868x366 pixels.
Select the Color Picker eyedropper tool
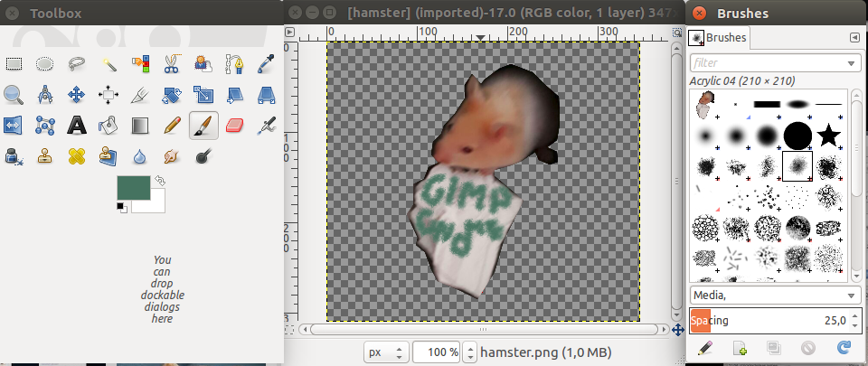click(x=267, y=64)
